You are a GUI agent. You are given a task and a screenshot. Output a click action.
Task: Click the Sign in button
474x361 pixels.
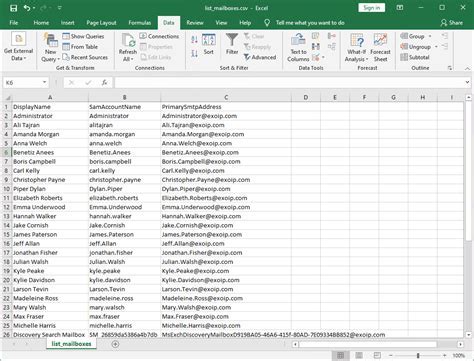click(371, 8)
